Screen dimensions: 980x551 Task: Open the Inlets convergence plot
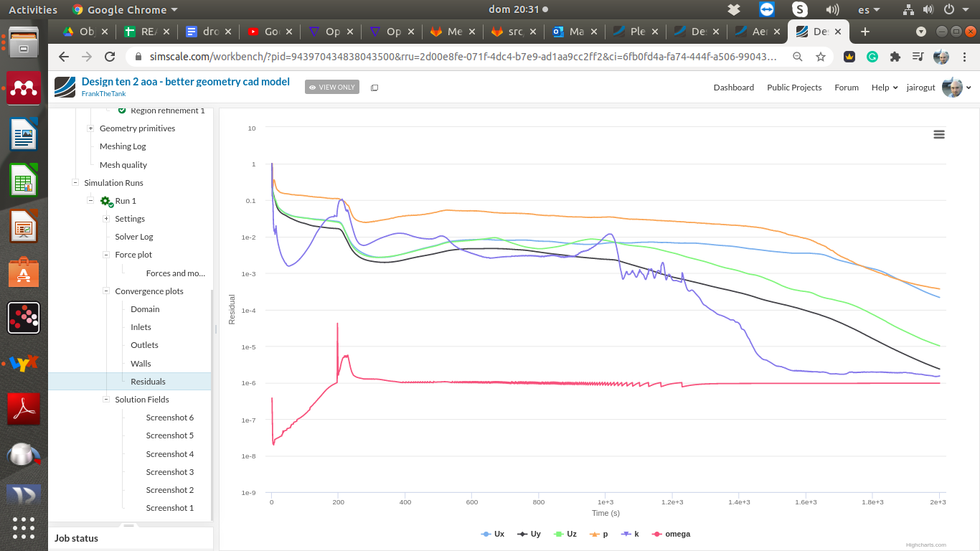pyautogui.click(x=141, y=327)
